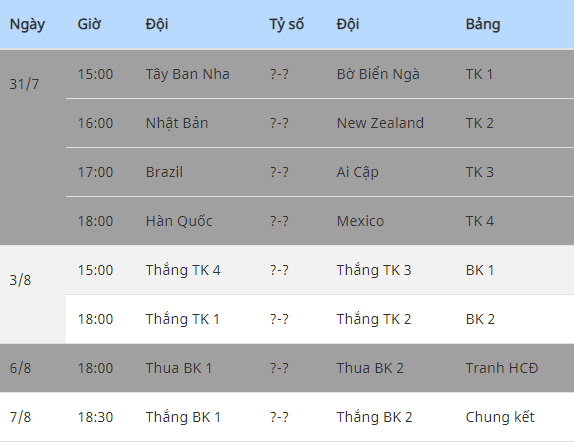This screenshot has height=443, width=574.
Task: Select the Tây Ban Nha team cell
Action: (188, 74)
